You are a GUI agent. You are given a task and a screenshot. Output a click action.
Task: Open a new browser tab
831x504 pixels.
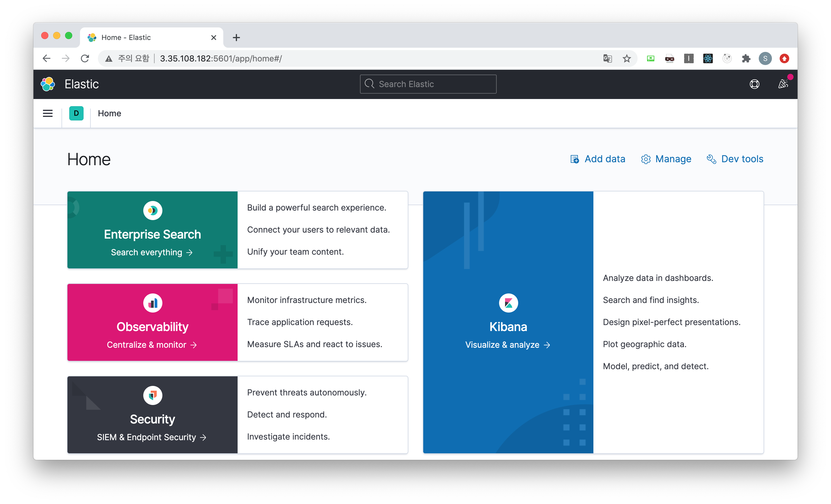(236, 37)
